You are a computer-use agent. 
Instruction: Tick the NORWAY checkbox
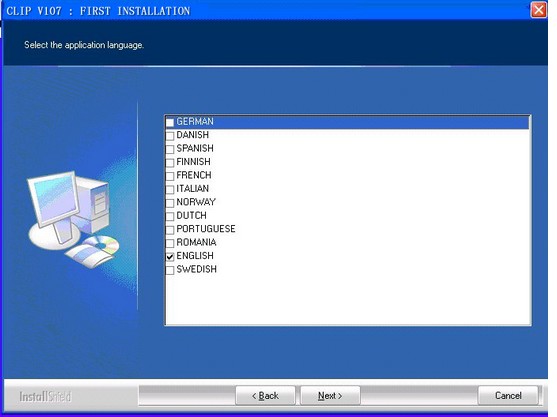[170, 203]
